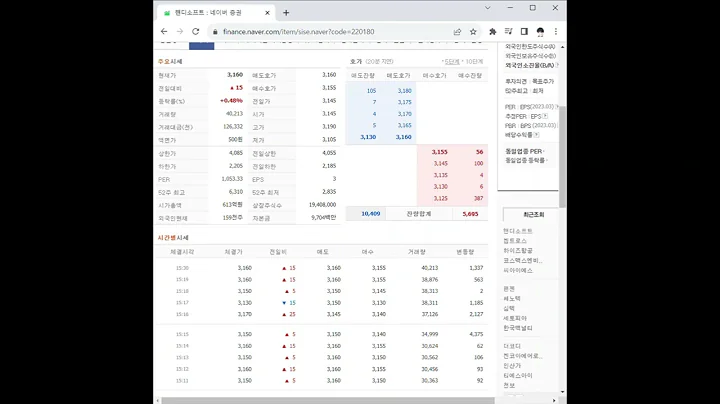Click the 체결가 column header
Image resolution: width=720 pixels, height=404 pixels.
[233, 252]
